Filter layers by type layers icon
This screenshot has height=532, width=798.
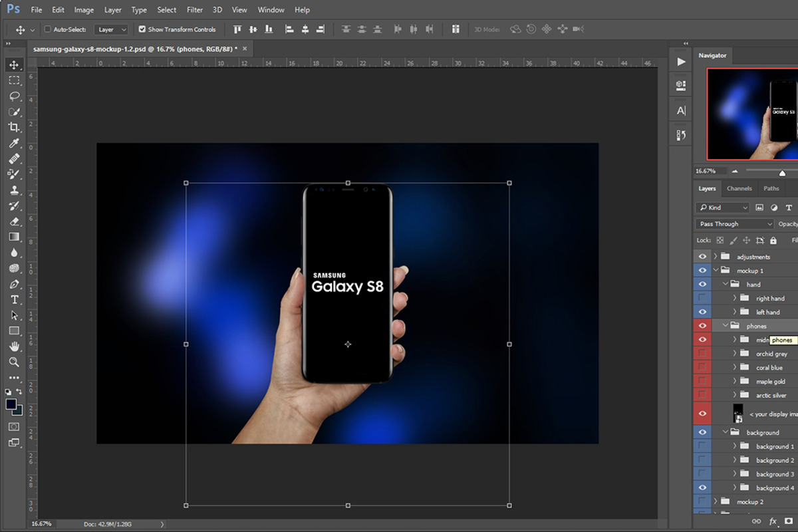point(789,207)
